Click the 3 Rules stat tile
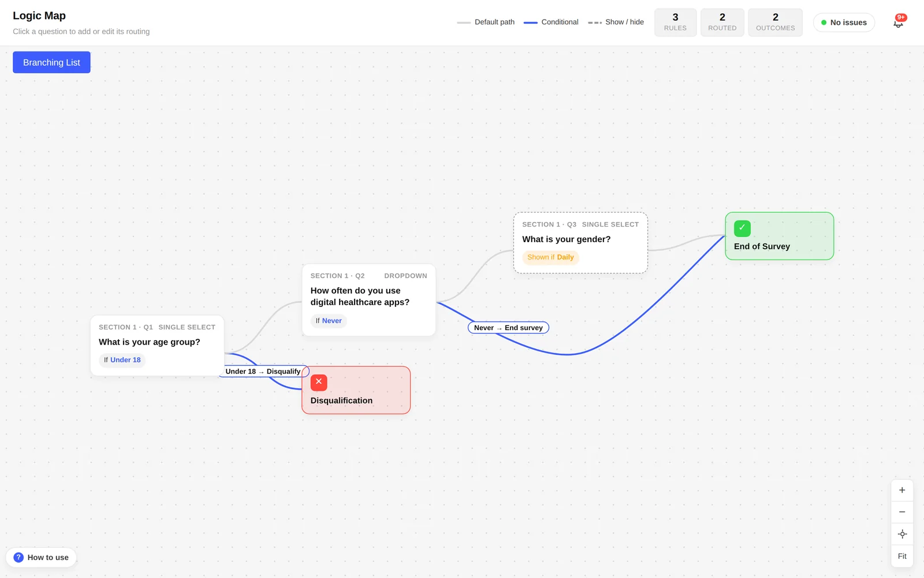 pyautogui.click(x=675, y=23)
